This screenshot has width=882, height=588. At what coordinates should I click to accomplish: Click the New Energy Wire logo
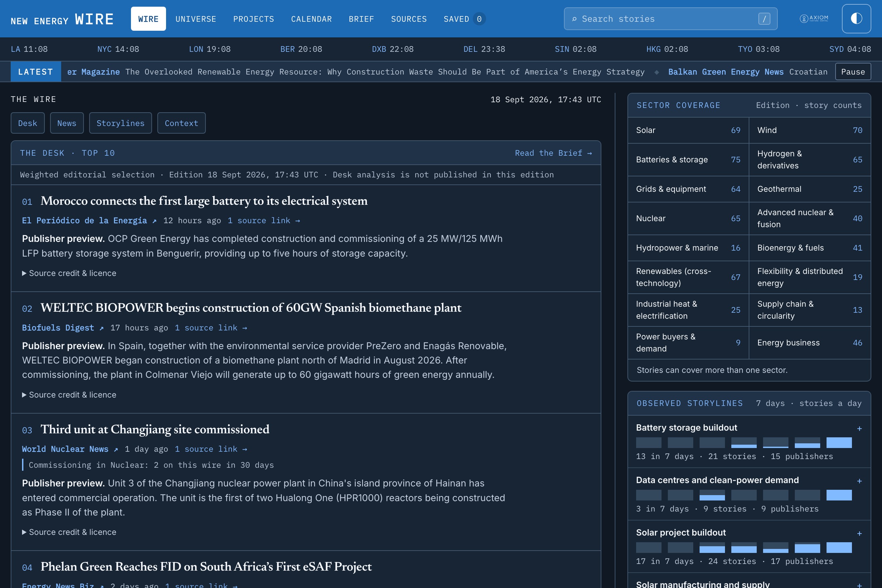coord(62,19)
